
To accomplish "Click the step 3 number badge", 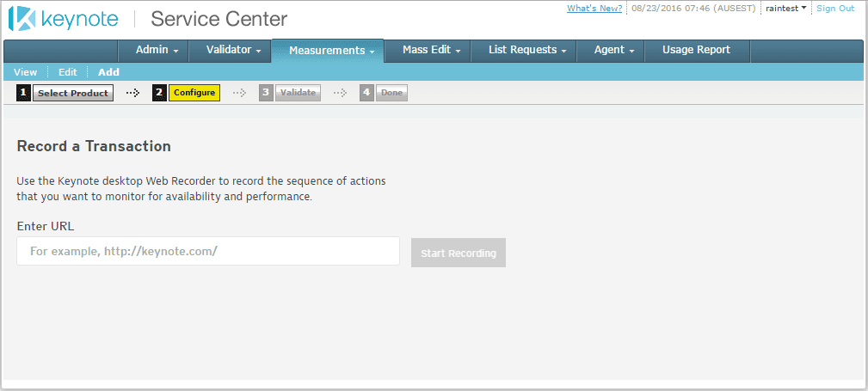I will coord(267,93).
